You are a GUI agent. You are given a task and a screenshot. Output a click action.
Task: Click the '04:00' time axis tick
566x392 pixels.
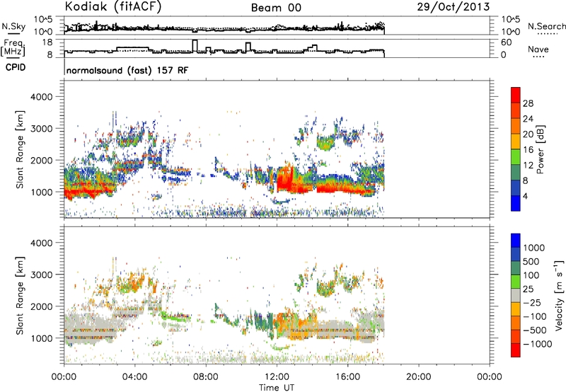pos(135,377)
